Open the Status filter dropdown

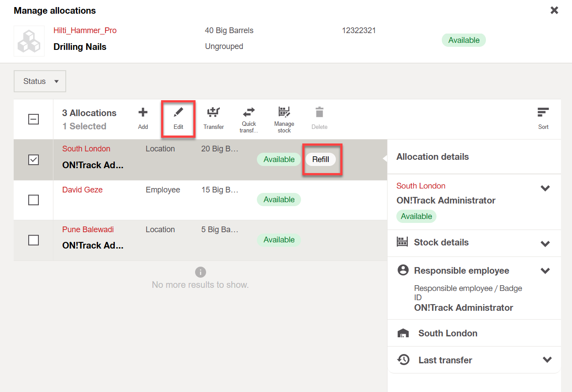40,81
